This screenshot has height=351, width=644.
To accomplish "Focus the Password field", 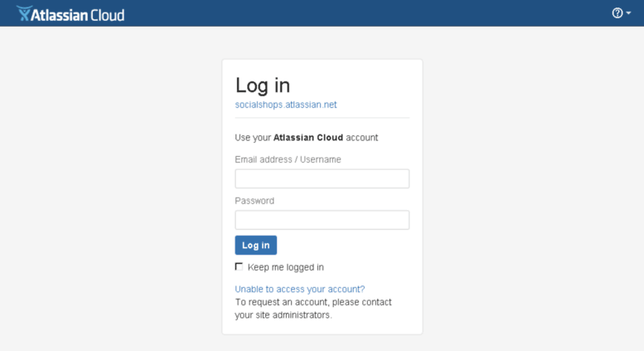I will [x=322, y=220].
